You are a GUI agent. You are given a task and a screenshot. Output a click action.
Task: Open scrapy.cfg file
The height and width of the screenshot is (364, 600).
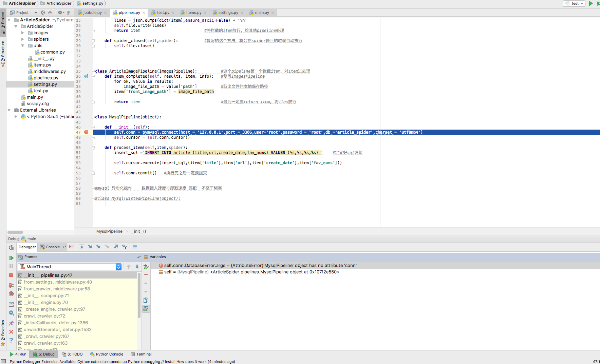38,104
